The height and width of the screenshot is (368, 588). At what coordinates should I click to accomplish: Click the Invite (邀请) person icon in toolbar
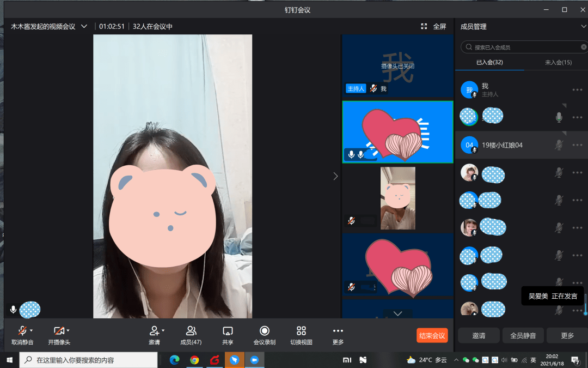click(154, 331)
